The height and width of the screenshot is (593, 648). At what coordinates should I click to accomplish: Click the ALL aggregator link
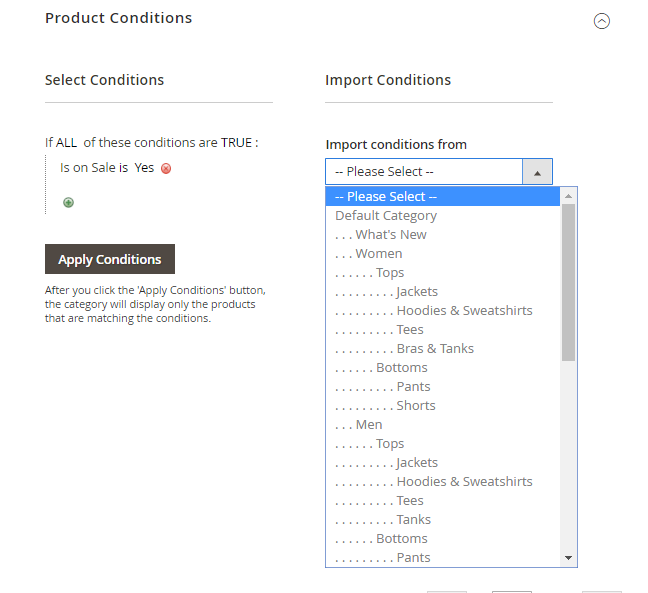[x=67, y=143]
